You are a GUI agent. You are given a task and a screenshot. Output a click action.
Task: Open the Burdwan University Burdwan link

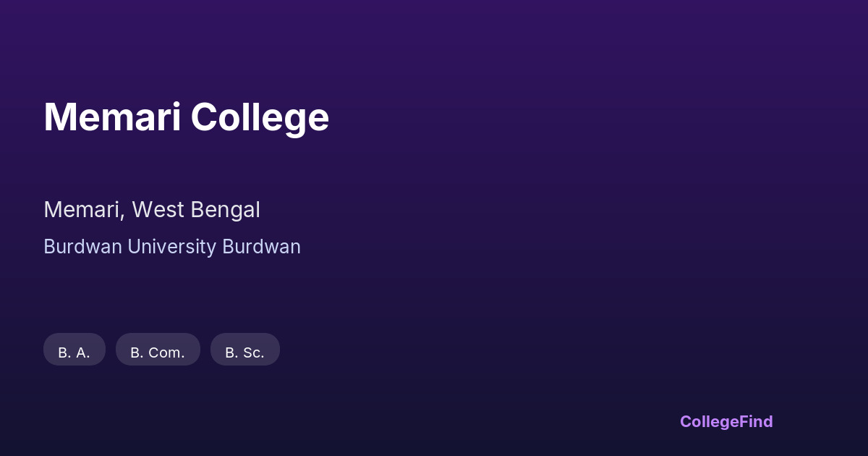coord(172,247)
